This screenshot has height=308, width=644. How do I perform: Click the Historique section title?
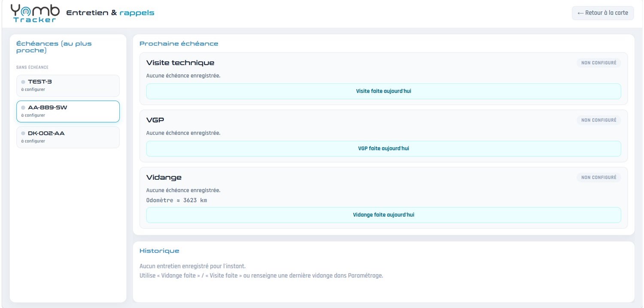coord(159,251)
